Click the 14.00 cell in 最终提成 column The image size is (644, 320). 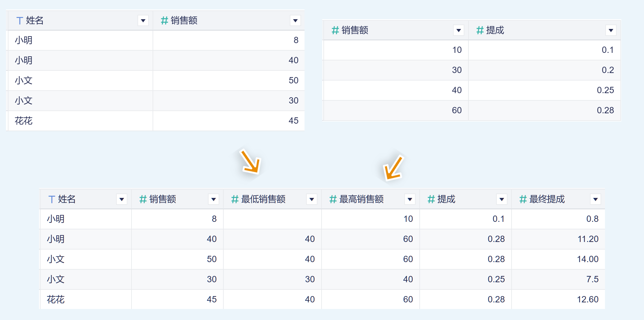[587, 259]
